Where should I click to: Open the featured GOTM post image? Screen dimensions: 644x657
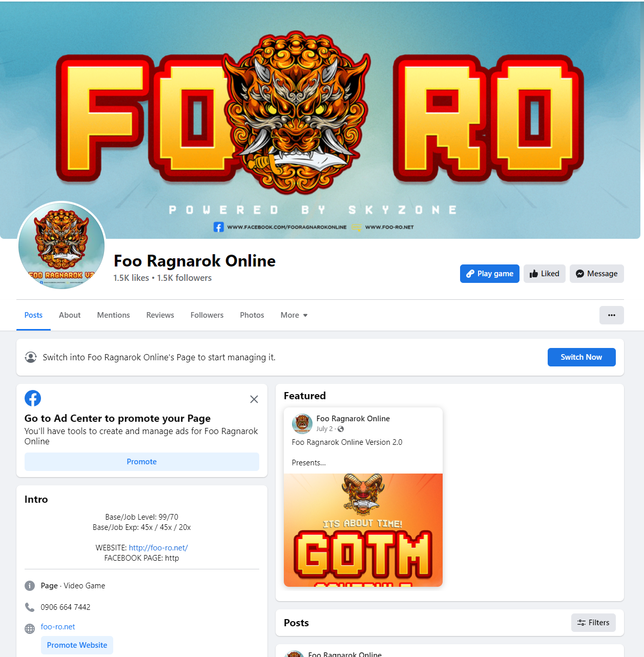point(363,530)
